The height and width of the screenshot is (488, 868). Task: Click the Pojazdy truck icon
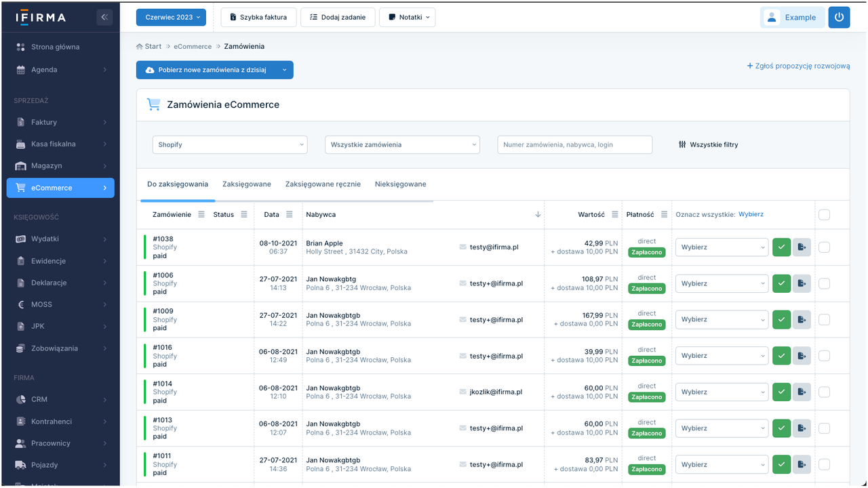pyautogui.click(x=20, y=465)
